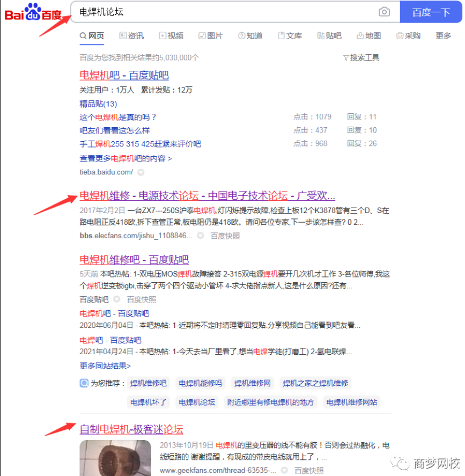
Task: Select suggestion 焊机维修吧
Action: pos(149,383)
